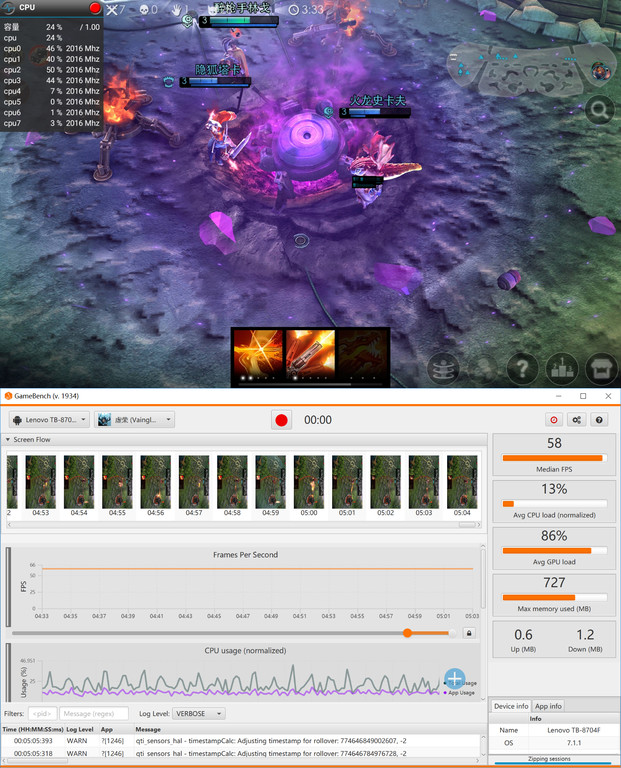Click the Message column header
The width and height of the screenshot is (621, 768).
tap(148, 729)
